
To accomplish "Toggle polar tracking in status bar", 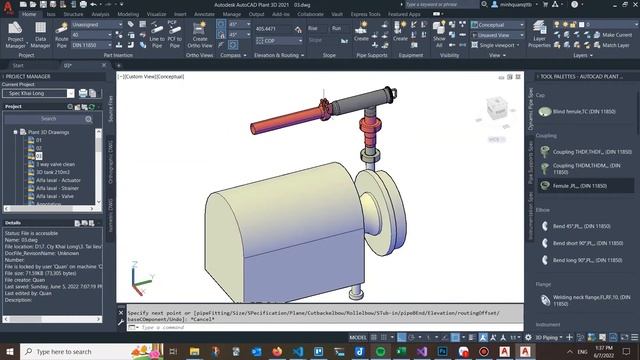I will (411, 338).
